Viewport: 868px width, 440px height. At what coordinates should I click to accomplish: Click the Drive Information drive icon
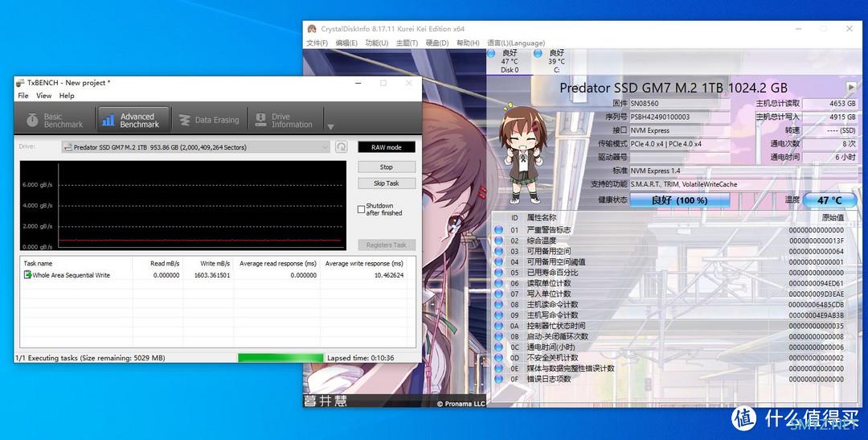pos(260,120)
